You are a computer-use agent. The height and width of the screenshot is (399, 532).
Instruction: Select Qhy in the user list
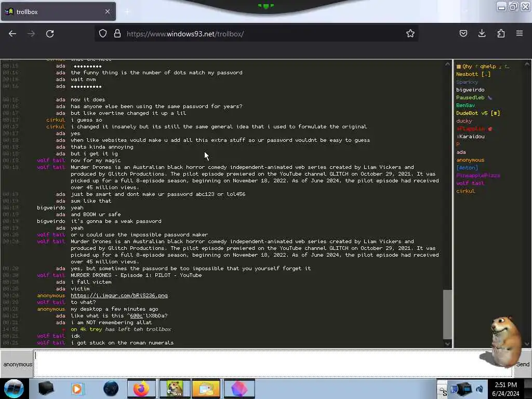click(x=482, y=66)
